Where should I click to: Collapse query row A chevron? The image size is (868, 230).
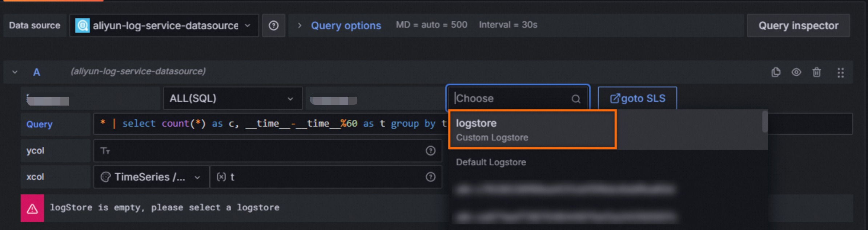click(x=15, y=72)
